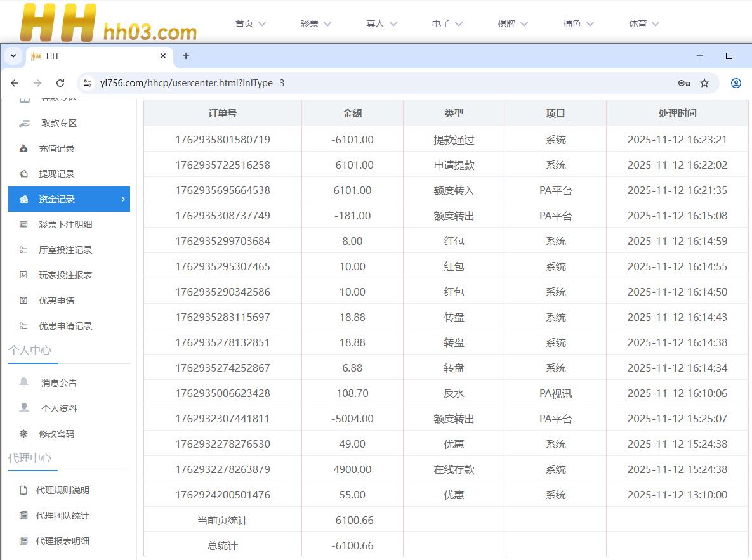Click the 修改密码 gear icon

23,434
